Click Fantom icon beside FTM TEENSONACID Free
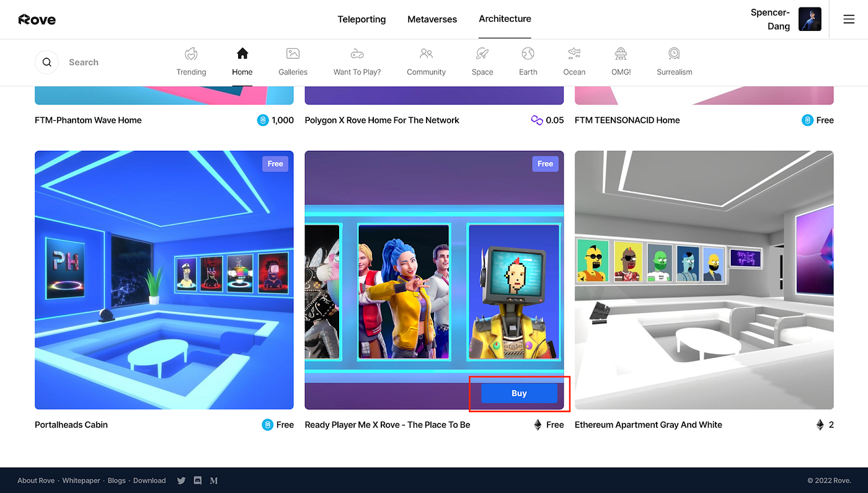The width and height of the screenshot is (868, 493). pyautogui.click(x=807, y=120)
